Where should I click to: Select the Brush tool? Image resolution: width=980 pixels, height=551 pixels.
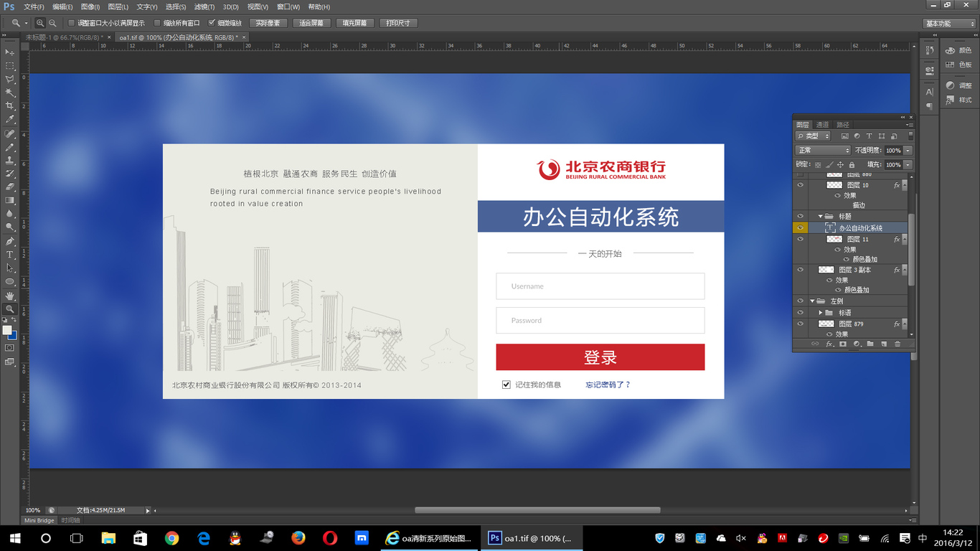(9, 148)
